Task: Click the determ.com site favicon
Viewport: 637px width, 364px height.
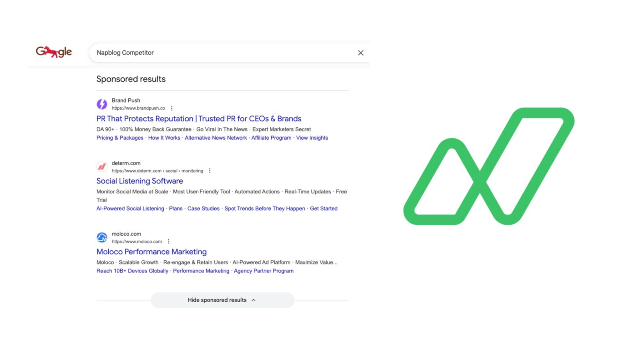Action: [x=101, y=166]
